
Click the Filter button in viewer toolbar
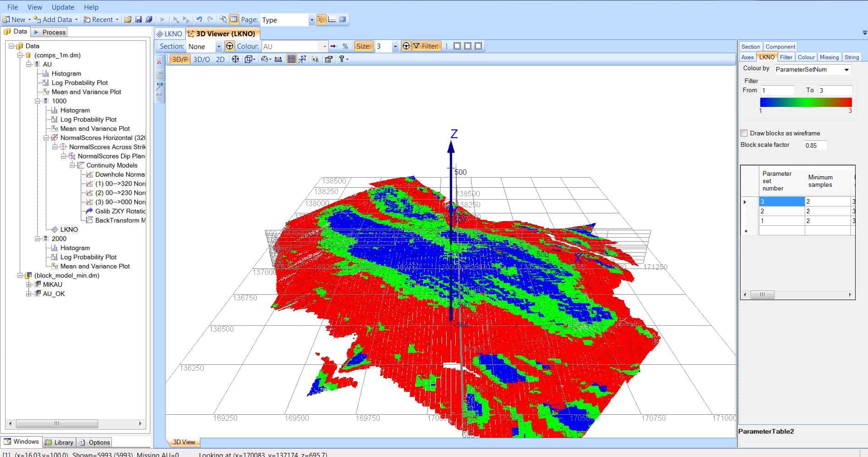click(426, 46)
